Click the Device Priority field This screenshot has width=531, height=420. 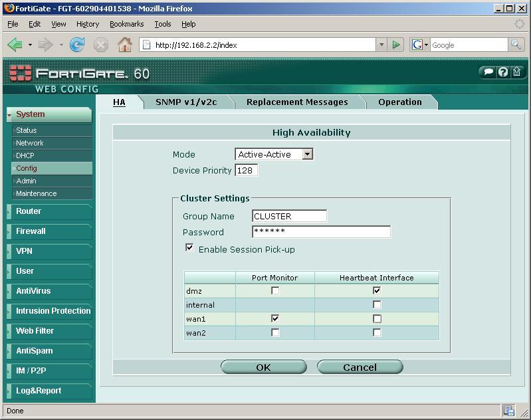tap(246, 170)
